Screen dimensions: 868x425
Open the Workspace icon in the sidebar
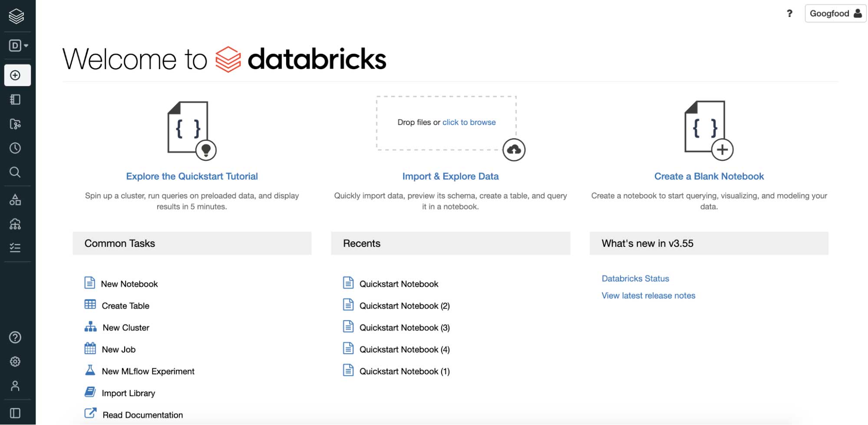point(16,100)
